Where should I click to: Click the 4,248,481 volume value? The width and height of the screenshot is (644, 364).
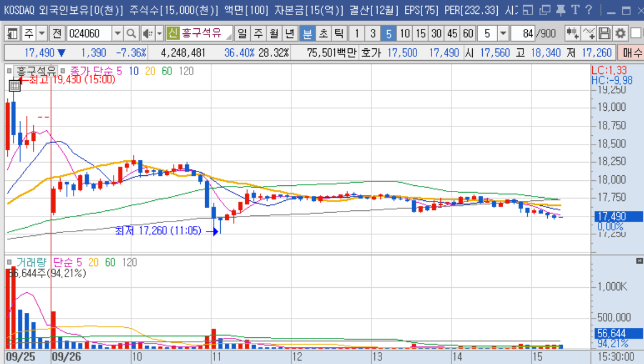pos(183,52)
